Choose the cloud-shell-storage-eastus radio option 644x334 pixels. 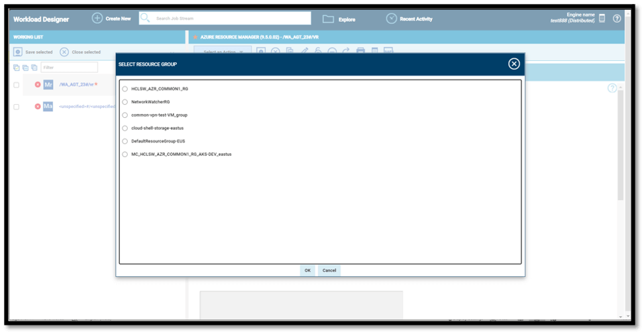(125, 128)
